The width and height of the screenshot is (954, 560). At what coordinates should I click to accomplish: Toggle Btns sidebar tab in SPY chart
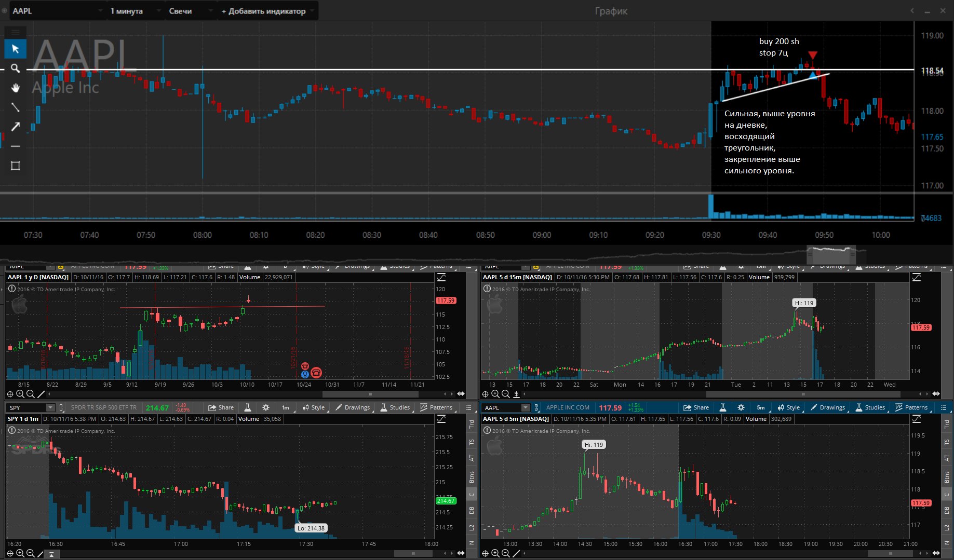coord(472,476)
